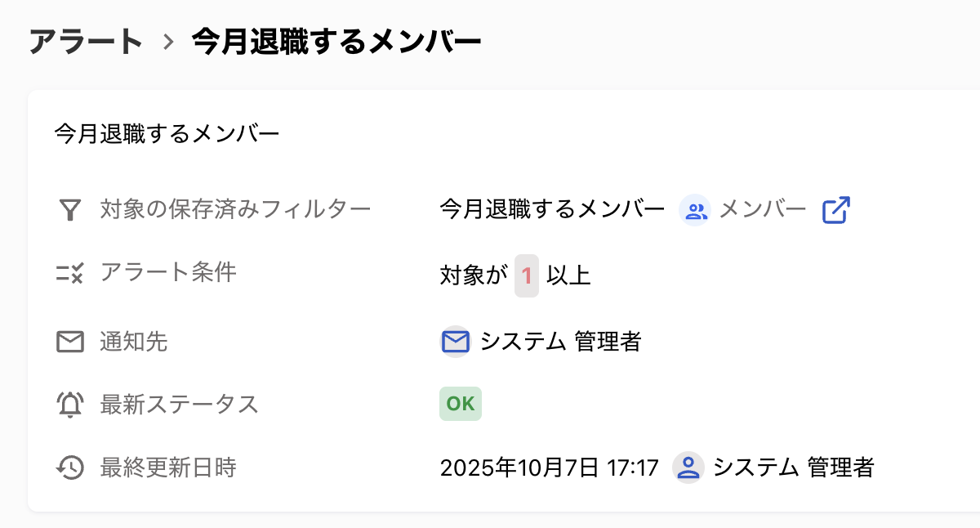This screenshot has width=980, height=528.
Task: Click the user avatar beside last updater
Action: tap(688, 468)
